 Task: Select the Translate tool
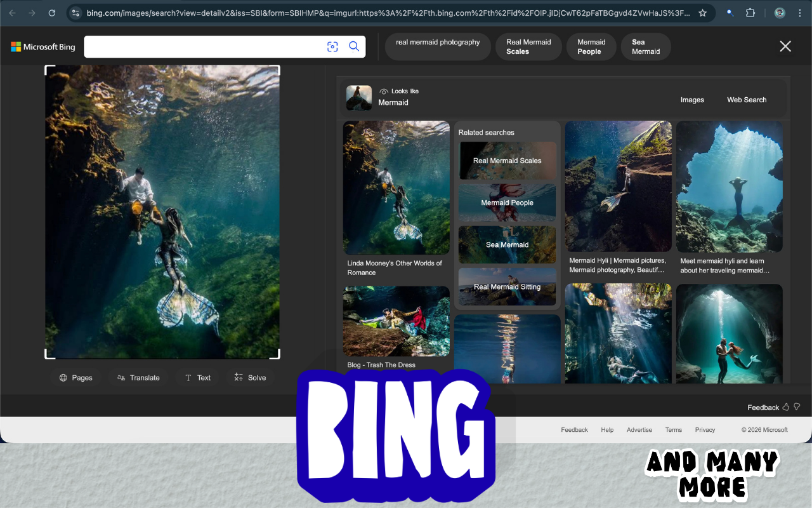click(x=138, y=377)
